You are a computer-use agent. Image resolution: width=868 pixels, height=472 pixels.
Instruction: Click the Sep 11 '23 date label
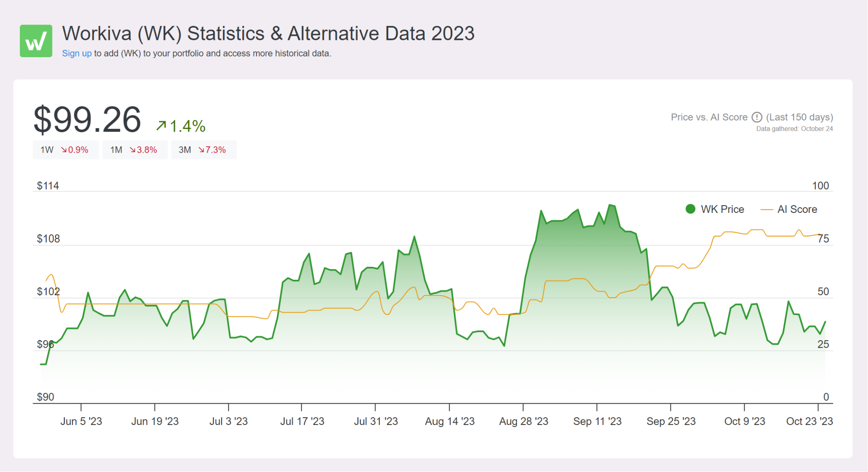597,421
